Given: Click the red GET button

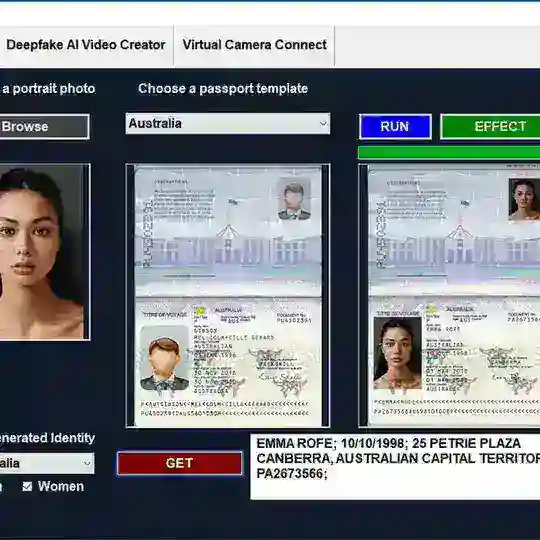Looking at the screenshot, I should click(180, 463).
